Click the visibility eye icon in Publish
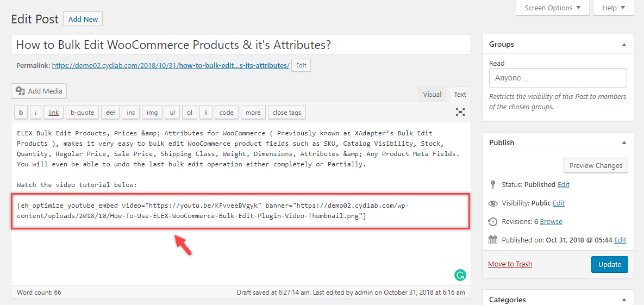 click(493, 203)
